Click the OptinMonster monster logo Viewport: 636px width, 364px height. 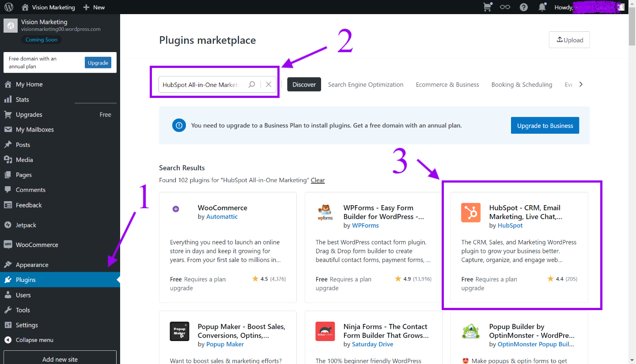471,331
